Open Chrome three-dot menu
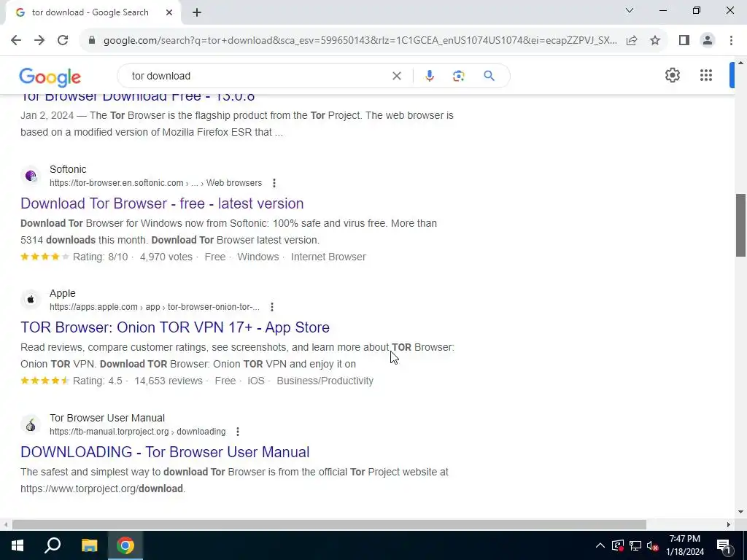The height and width of the screenshot is (560, 747). click(731, 40)
